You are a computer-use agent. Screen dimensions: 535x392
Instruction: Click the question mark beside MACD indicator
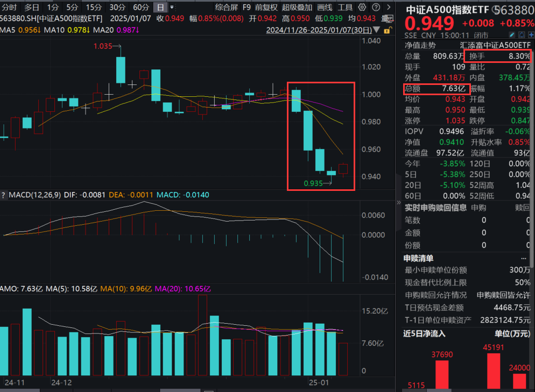pos(3,196)
